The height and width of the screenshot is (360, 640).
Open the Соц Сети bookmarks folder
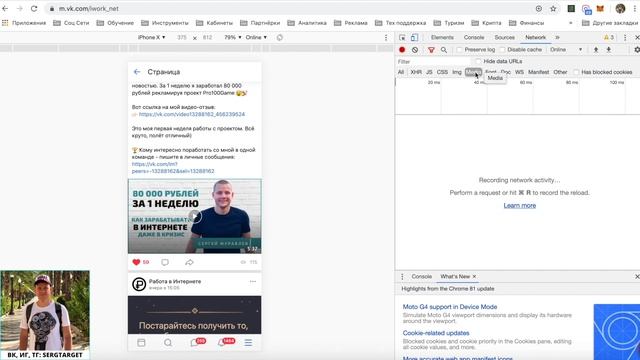[71, 23]
